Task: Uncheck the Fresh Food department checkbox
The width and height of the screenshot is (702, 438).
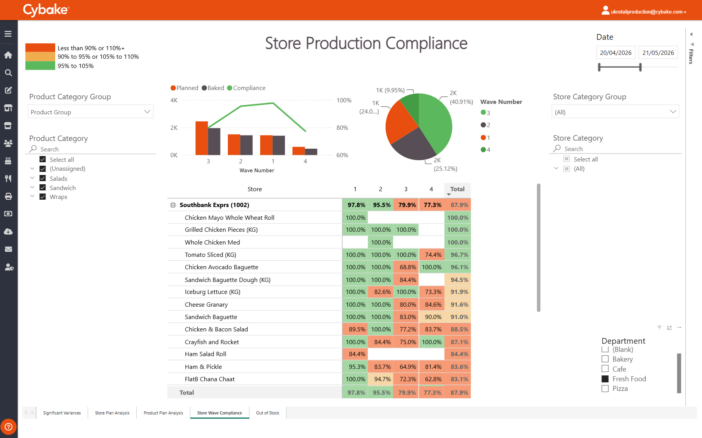Action: [605, 379]
